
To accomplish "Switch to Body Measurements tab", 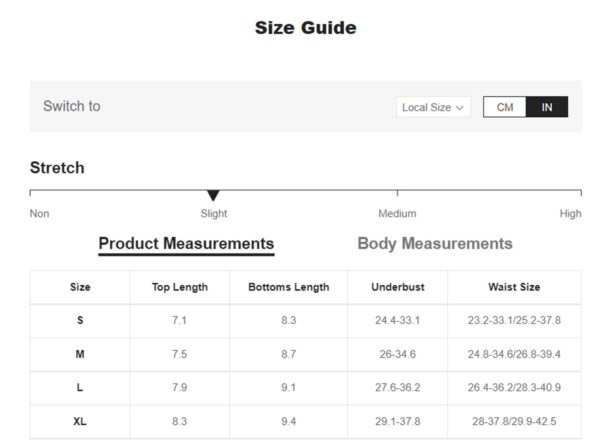I will click(x=435, y=244).
